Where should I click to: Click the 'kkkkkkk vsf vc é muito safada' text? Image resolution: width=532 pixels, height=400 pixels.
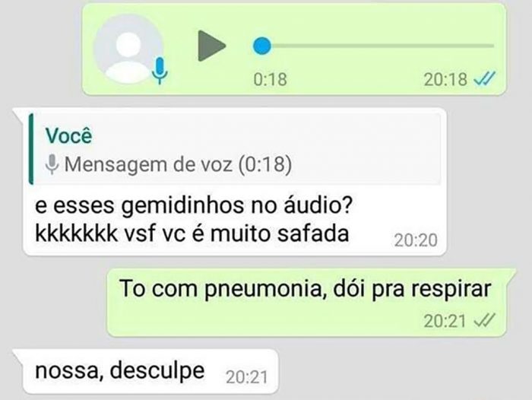point(192,233)
